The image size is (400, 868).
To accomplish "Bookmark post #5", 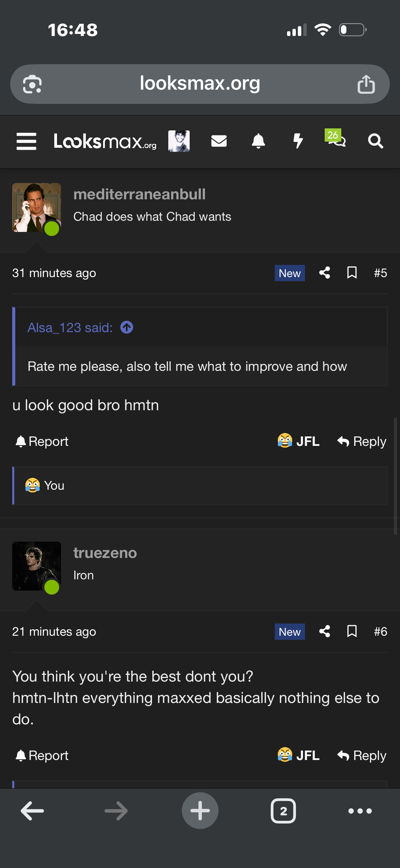I will [352, 273].
